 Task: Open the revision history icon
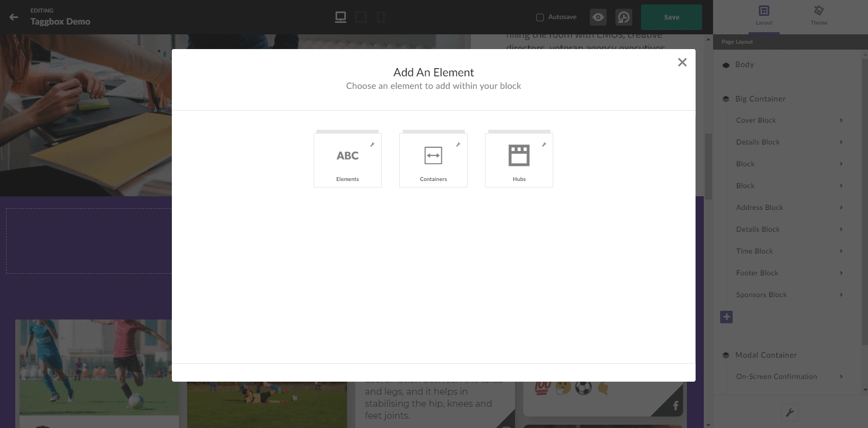[624, 17]
